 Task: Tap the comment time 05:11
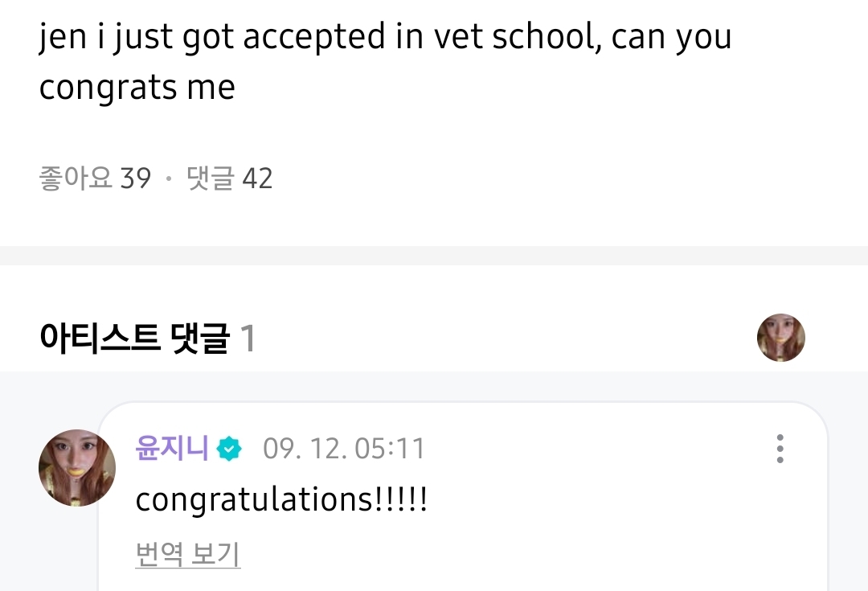click(x=389, y=449)
